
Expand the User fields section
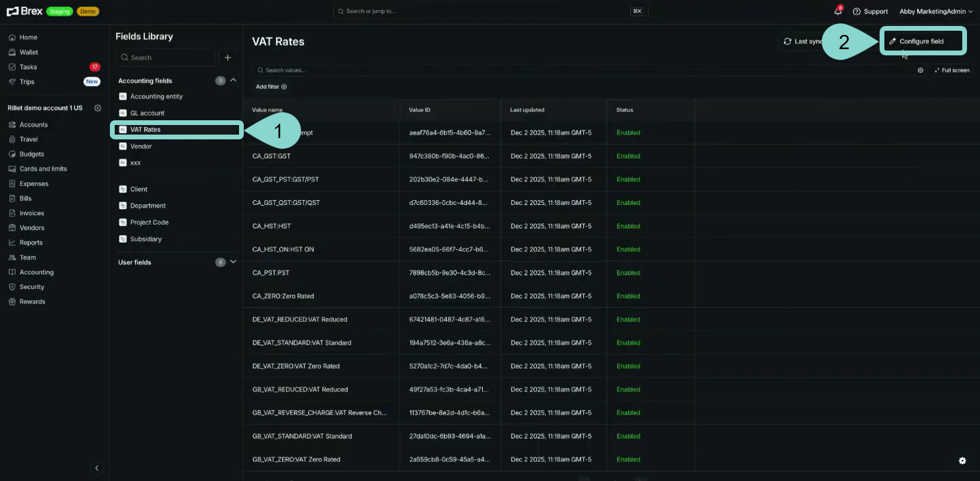(x=233, y=262)
